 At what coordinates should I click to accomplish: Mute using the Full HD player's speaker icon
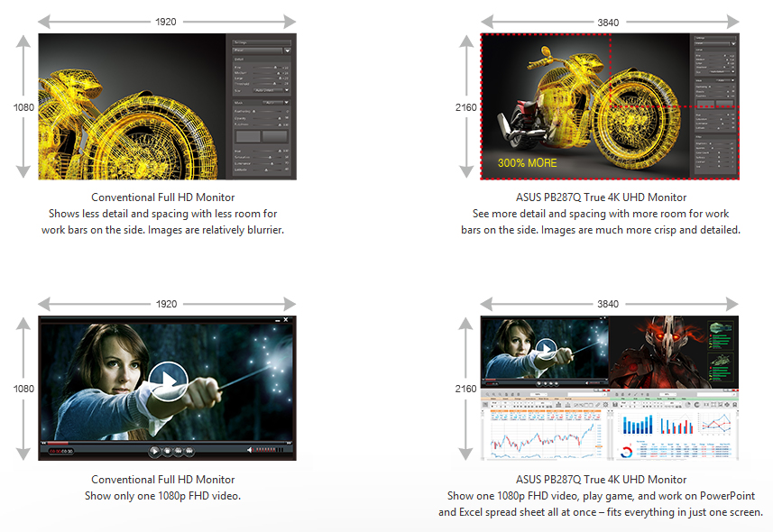pos(250,450)
